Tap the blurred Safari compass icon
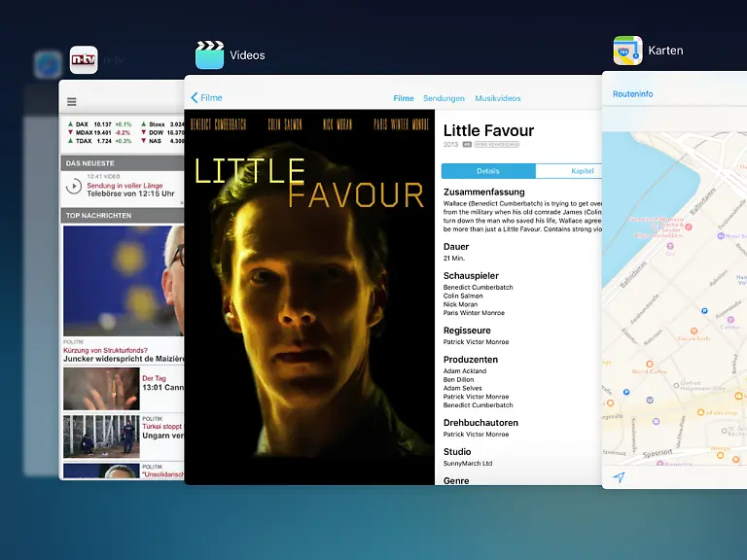 (48, 64)
